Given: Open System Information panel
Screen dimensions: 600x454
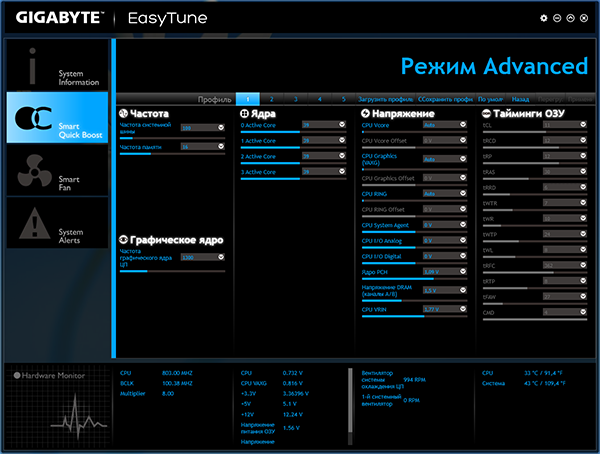Looking at the screenshot, I should (x=57, y=65).
